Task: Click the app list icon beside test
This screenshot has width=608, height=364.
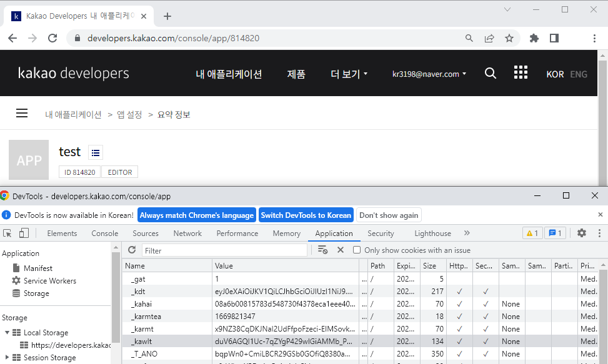Action: (x=96, y=152)
